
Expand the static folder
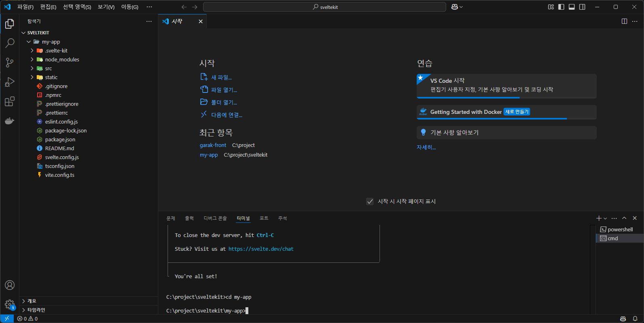pyautogui.click(x=32, y=77)
